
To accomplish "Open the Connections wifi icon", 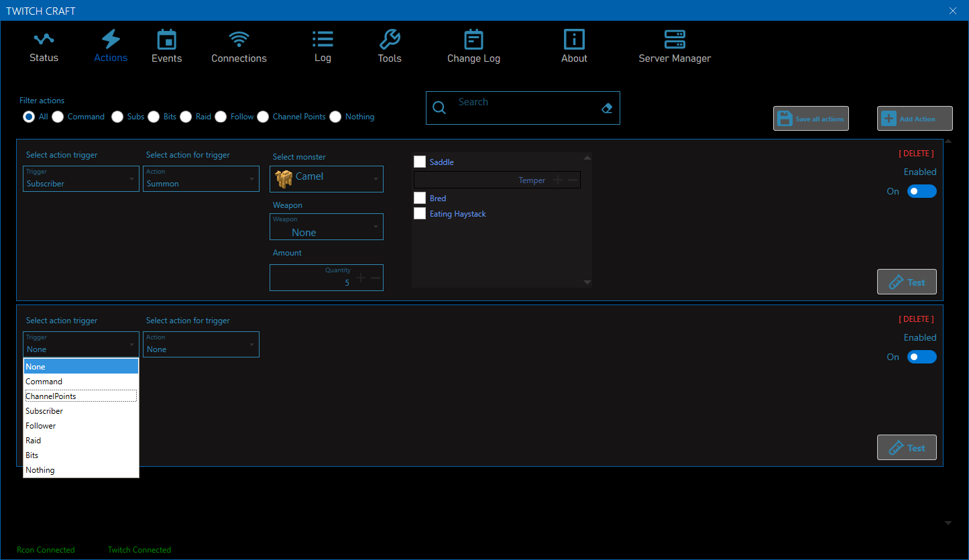I will coord(239,40).
